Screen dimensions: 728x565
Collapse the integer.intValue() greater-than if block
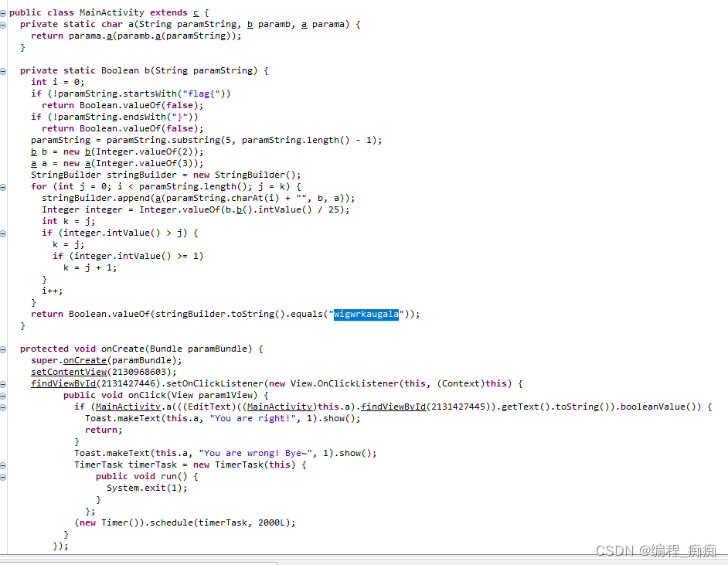[4, 233]
